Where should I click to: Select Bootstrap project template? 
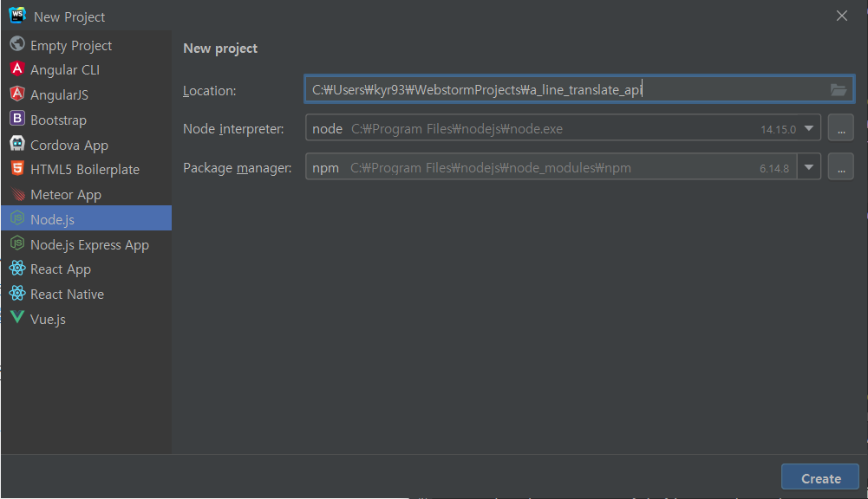(x=87, y=120)
